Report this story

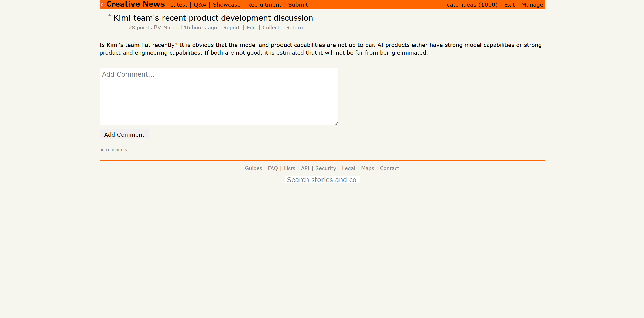231,28
